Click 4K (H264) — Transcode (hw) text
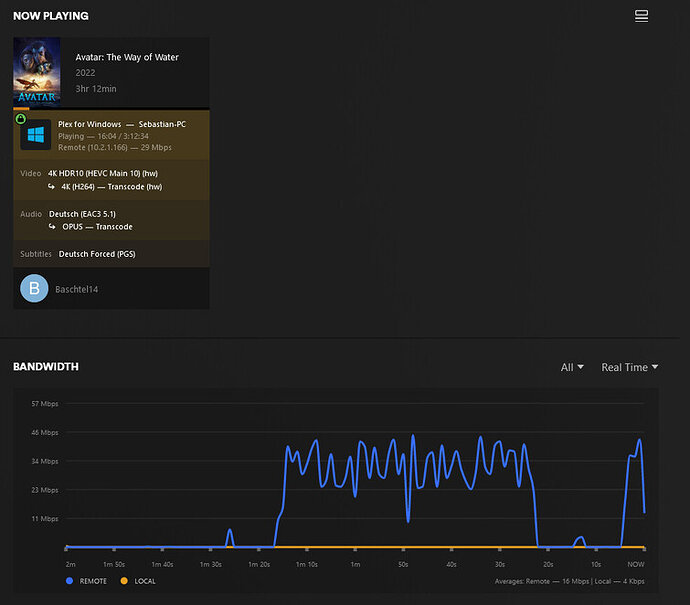The width and height of the screenshot is (690, 605). 112,187
